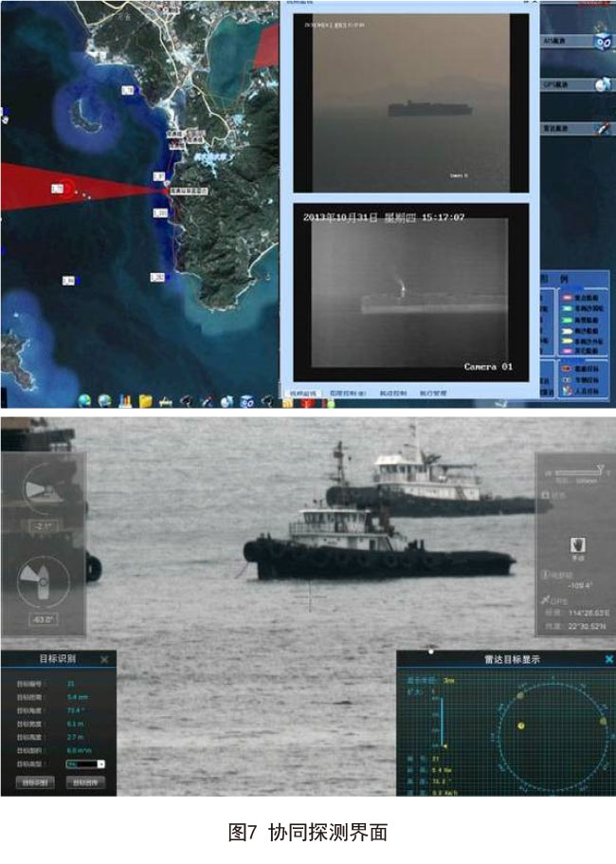Image resolution: width=616 pixels, height=864 pixels.
Task: Click the GPS satellite icon in the right panel
Action: (603, 84)
